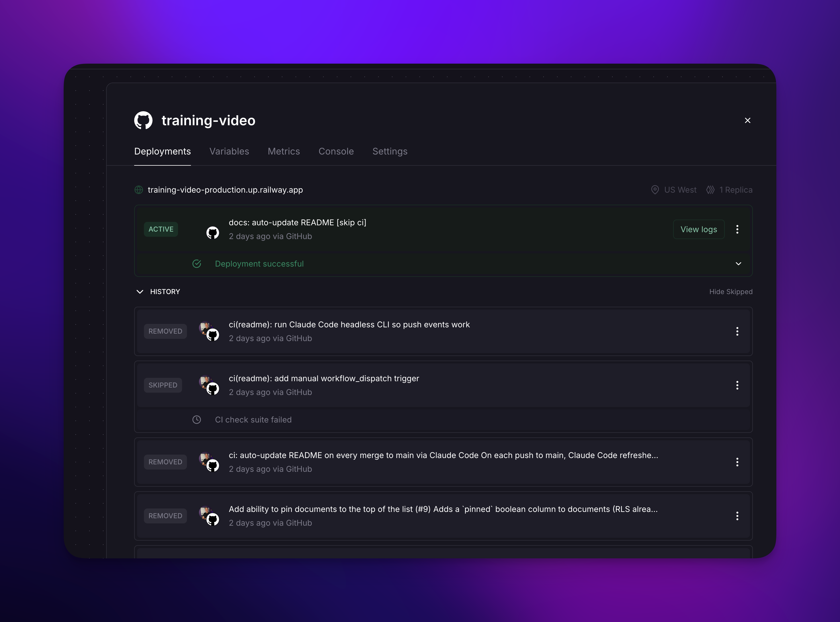This screenshot has width=840, height=622.
Task: Collapse the HISTORY section
Action: 140,292
